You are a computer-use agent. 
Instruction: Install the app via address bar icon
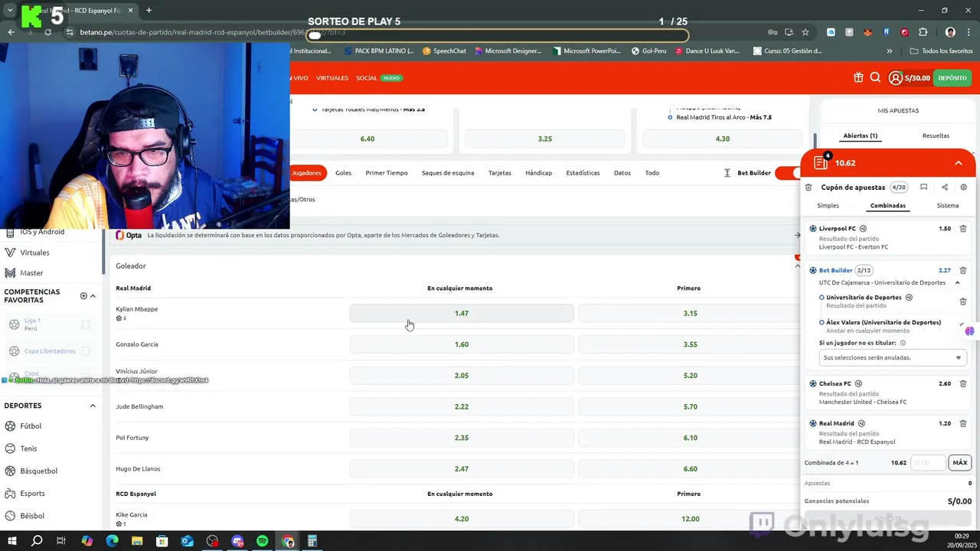click(789, 32)
